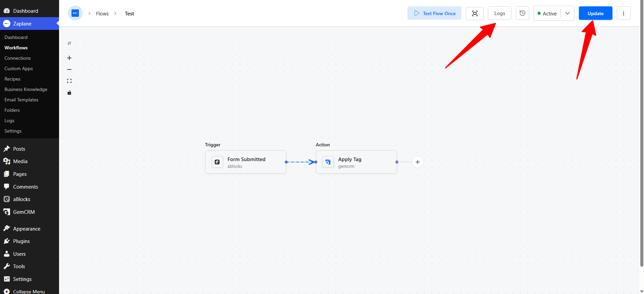Zoom out the canvas with minus icon
The height and width of the screenshot is (294, 644).
(x=69, y=69)
